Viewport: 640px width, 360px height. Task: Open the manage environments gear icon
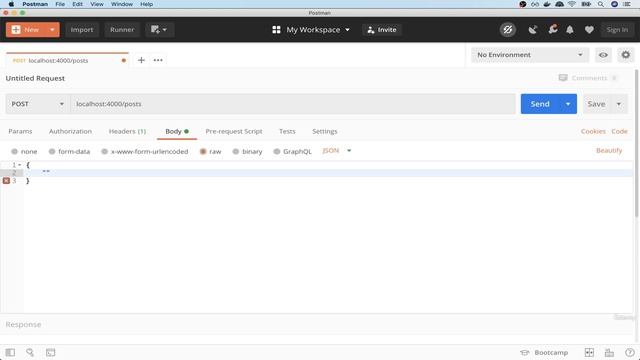point(626,55)
